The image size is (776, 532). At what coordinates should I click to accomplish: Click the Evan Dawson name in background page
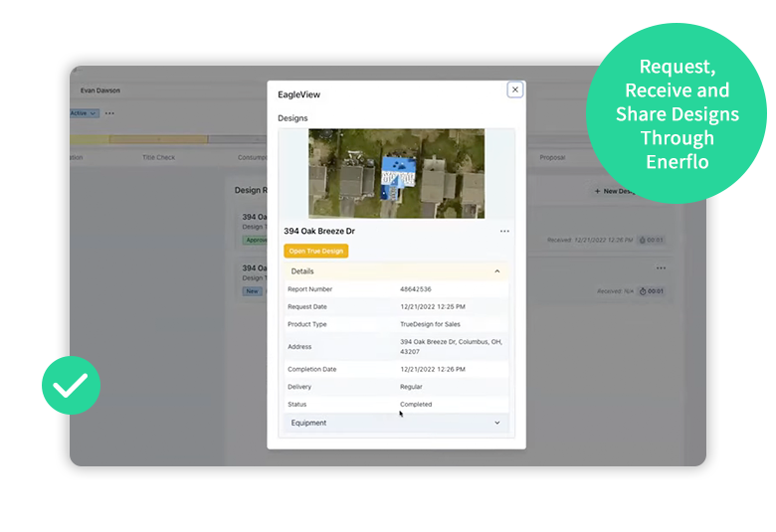click(x=99, y=90)
